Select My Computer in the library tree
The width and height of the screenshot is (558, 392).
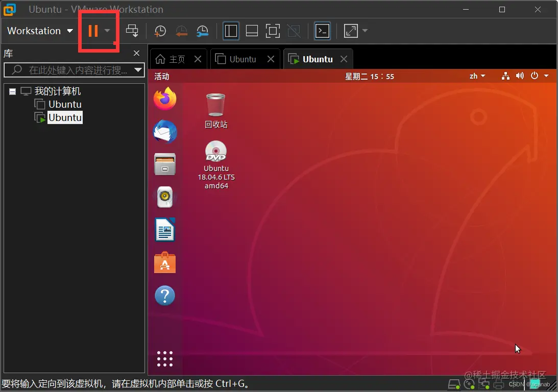coord(57,91)
